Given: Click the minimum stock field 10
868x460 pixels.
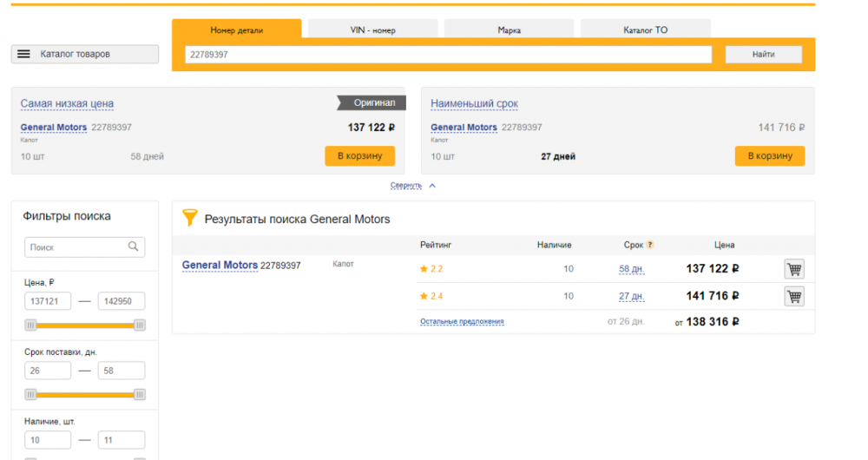Looking at the screenshot, I should click(48, 440).
